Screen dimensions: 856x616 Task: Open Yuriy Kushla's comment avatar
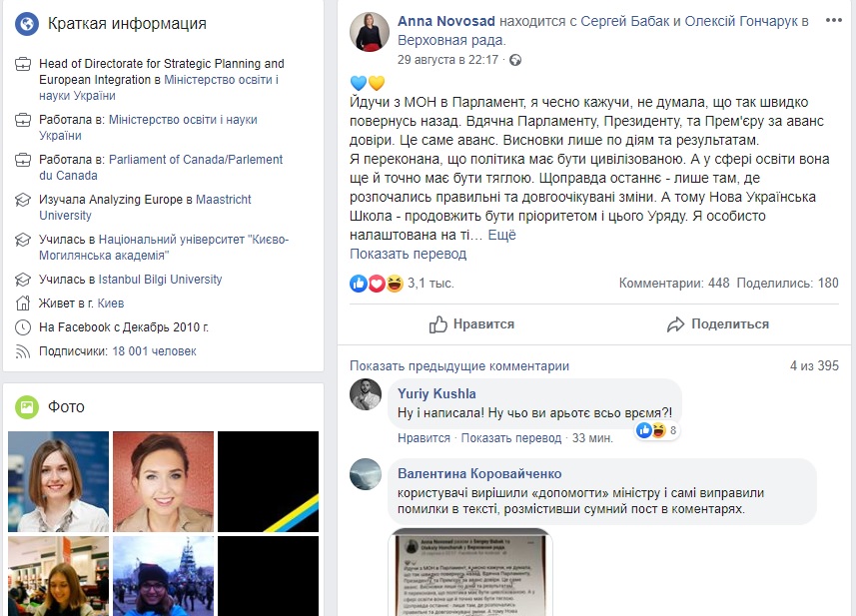[366, 394]
